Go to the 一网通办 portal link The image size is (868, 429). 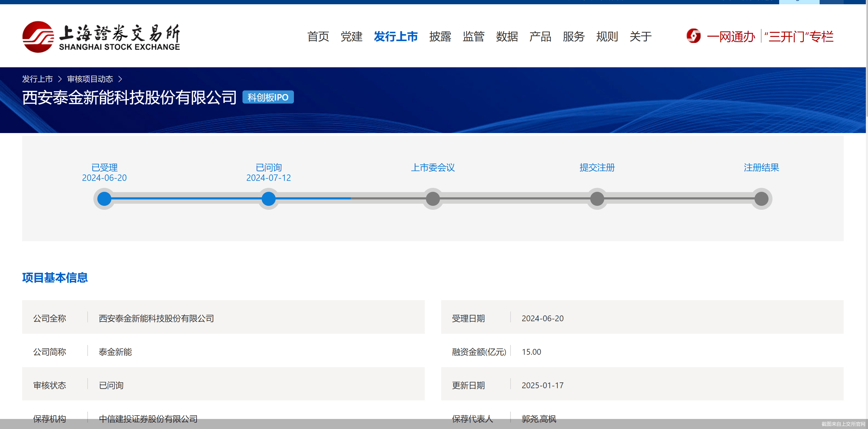pyautogui.click(x=731, y=37)
